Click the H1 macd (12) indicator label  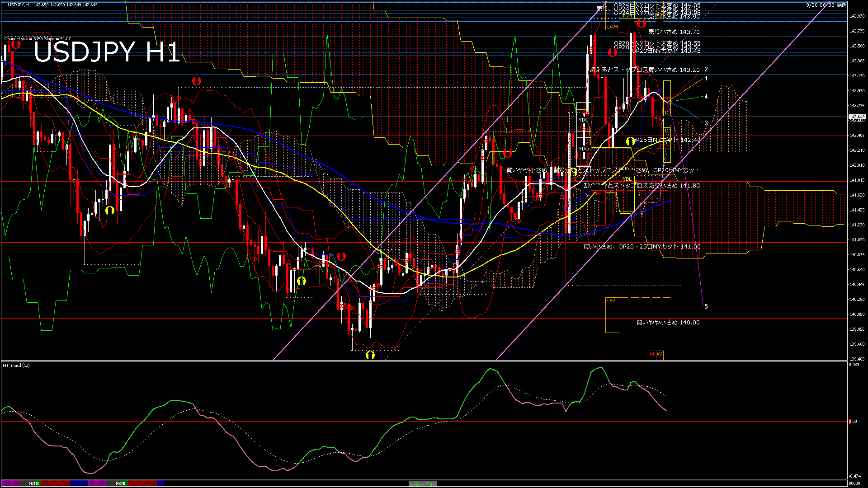pyautogui.click(x=16, y=365)
